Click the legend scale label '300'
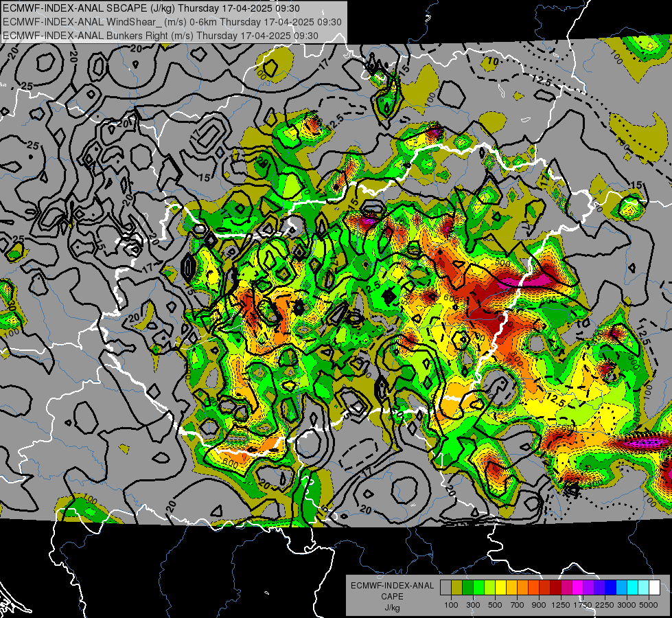 coord(473,605)
